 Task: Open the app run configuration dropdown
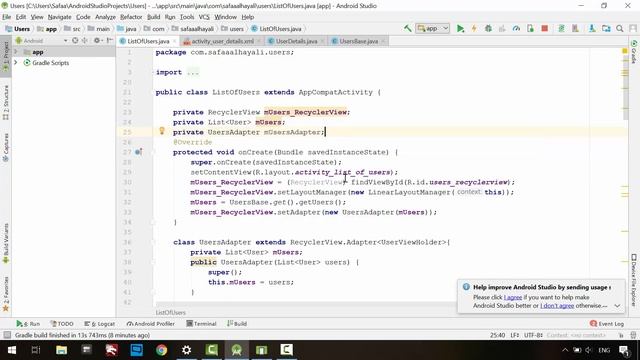(x=433, y=29)
